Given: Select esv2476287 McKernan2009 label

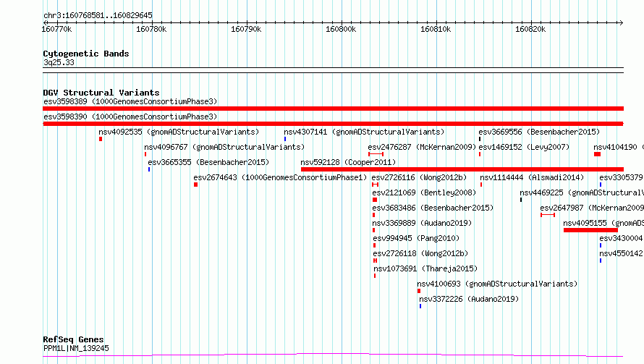Looking at the screenshot, I should click(x=422, y=147).
